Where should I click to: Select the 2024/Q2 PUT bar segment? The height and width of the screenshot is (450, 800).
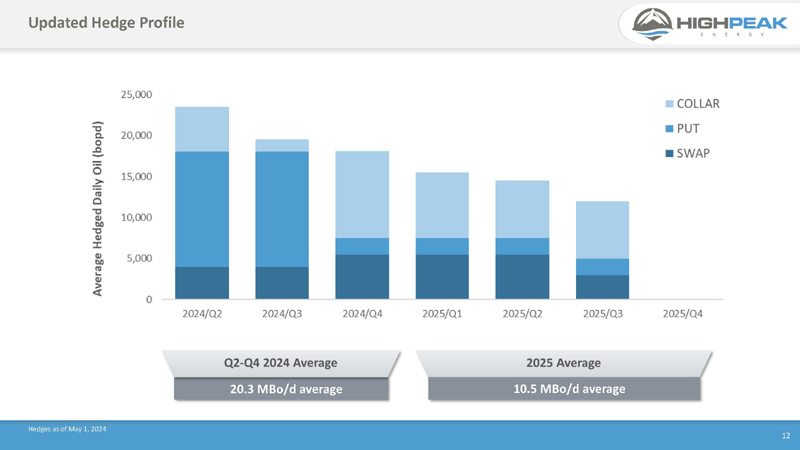[x=202, y=209]
